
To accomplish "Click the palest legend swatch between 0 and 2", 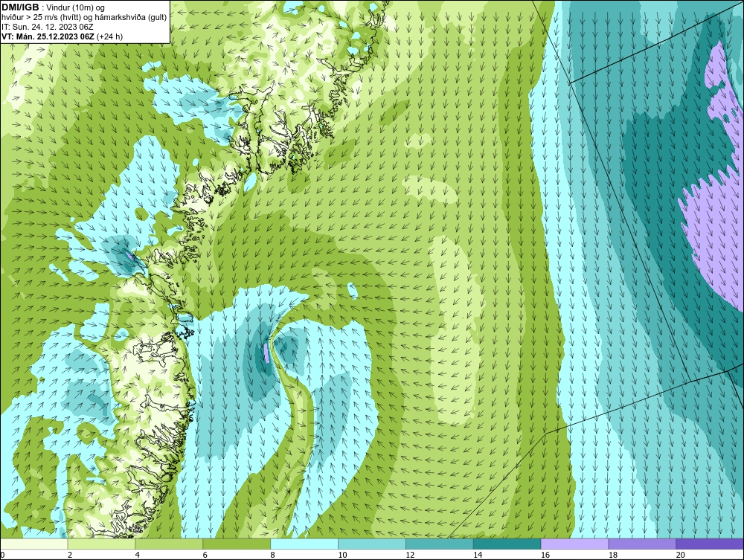I will coord(34,544).
